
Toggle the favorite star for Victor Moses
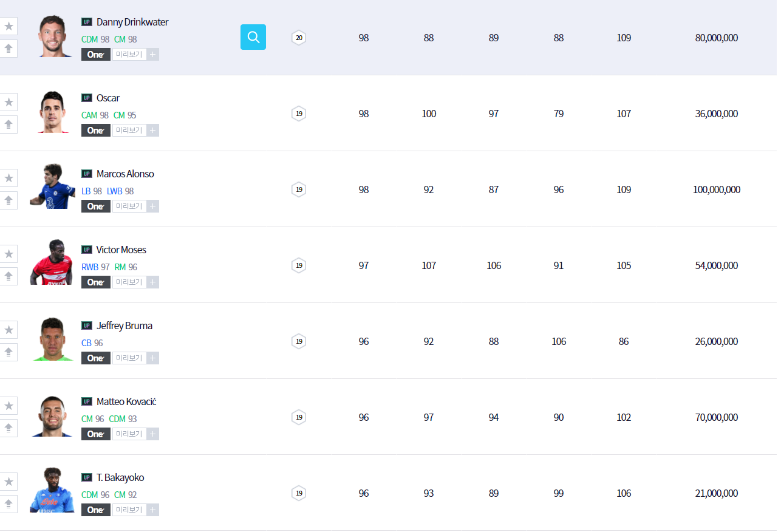click(x=9, y=254)
